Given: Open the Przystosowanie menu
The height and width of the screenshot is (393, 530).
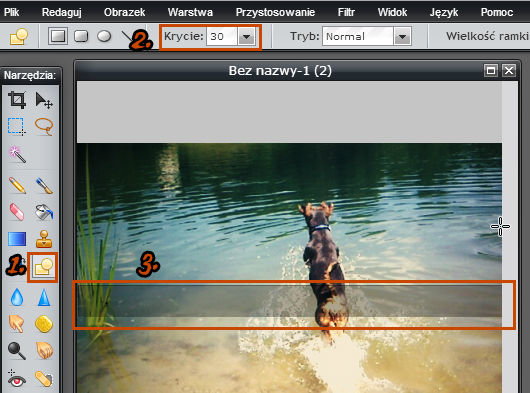Looking at the screenshot, I should (x=275, y=12).
